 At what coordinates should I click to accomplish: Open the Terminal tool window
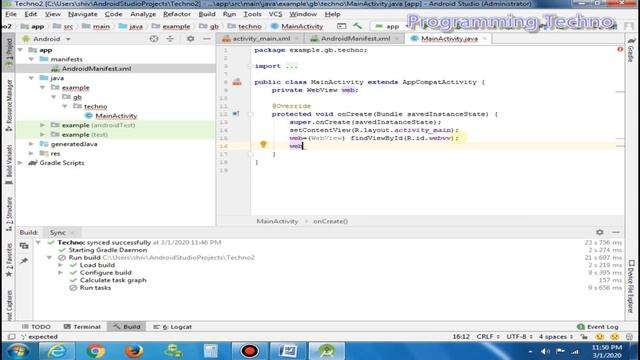[82, 327]
